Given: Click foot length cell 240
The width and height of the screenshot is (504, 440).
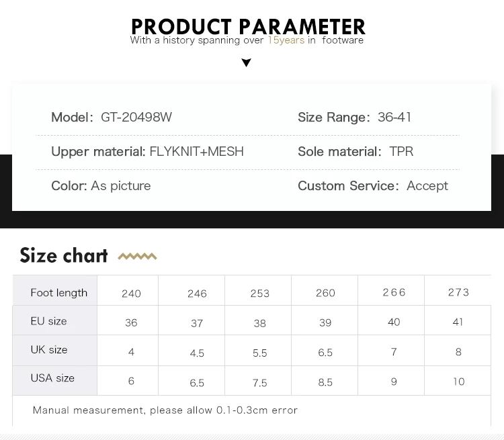Looking at the screenshot, I should (x=132, y=294).
